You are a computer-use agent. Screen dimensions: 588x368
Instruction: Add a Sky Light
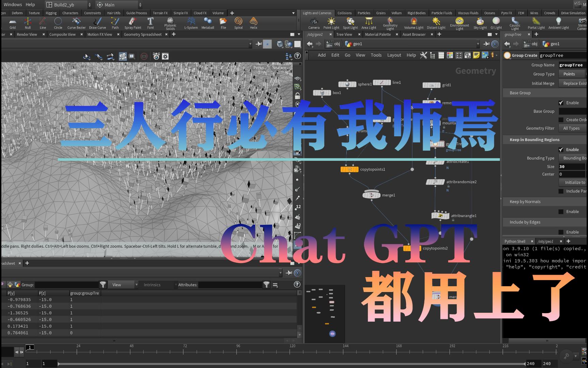click(480, 23)
